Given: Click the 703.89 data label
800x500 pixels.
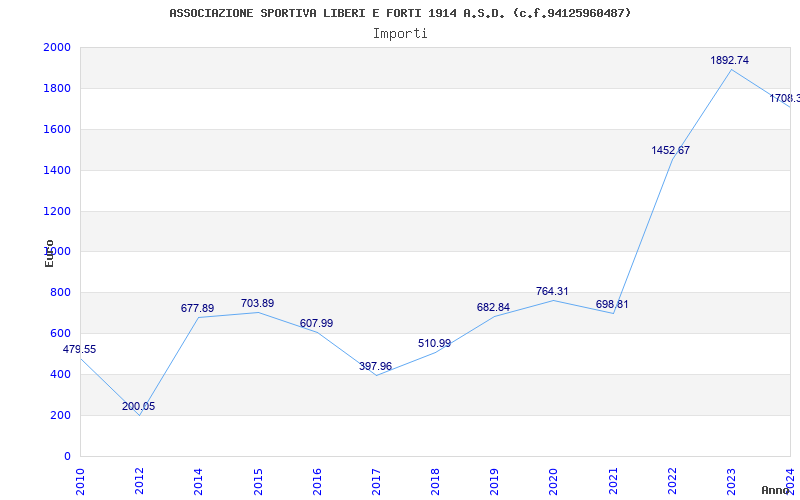Looking at the screenshot, I should pyautogui.click(x=257, y=303).
